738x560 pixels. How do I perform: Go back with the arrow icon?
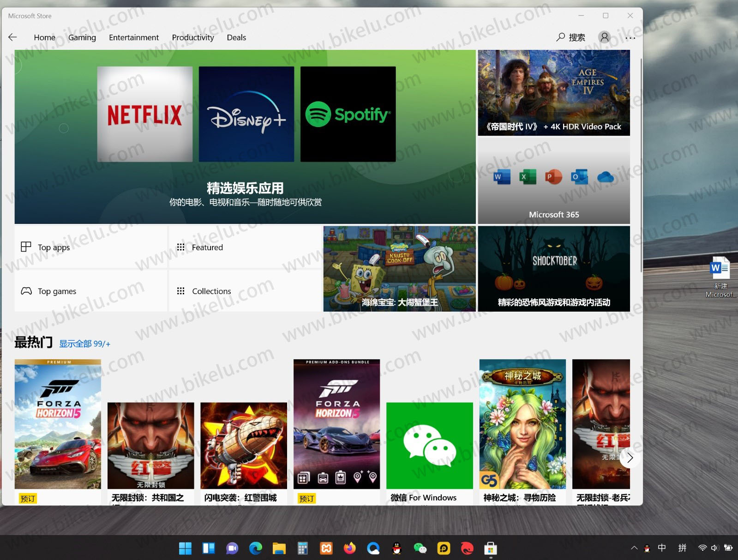[x=13, y=37]
